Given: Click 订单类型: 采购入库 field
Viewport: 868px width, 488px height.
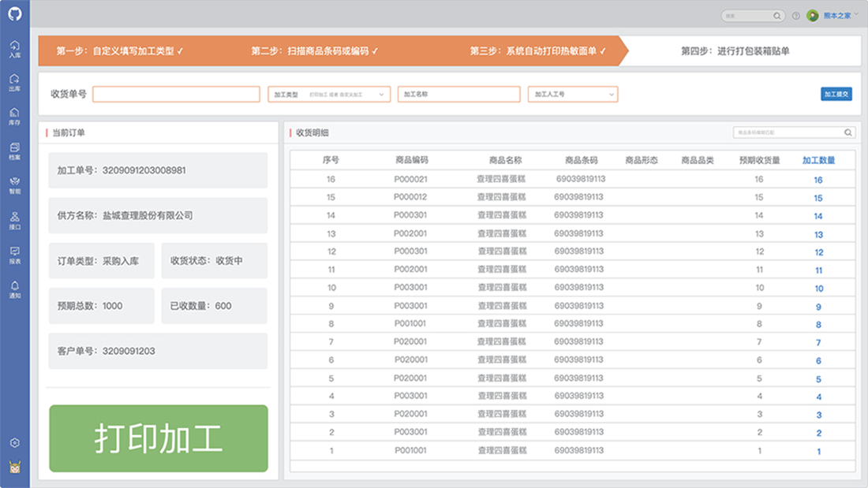Looking at the screenshot, I should [101, 261].
